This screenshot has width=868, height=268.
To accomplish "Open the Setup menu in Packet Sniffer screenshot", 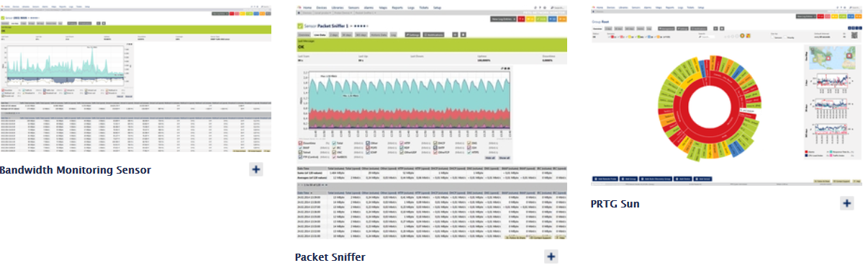I will (437, 8).
